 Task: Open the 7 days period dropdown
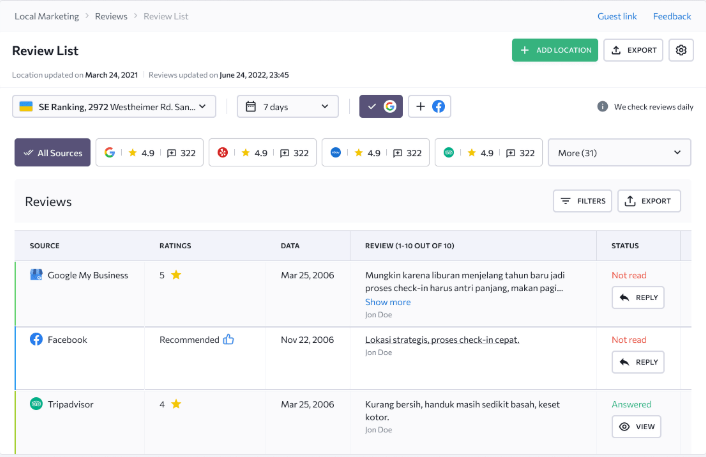pos(288,107)
